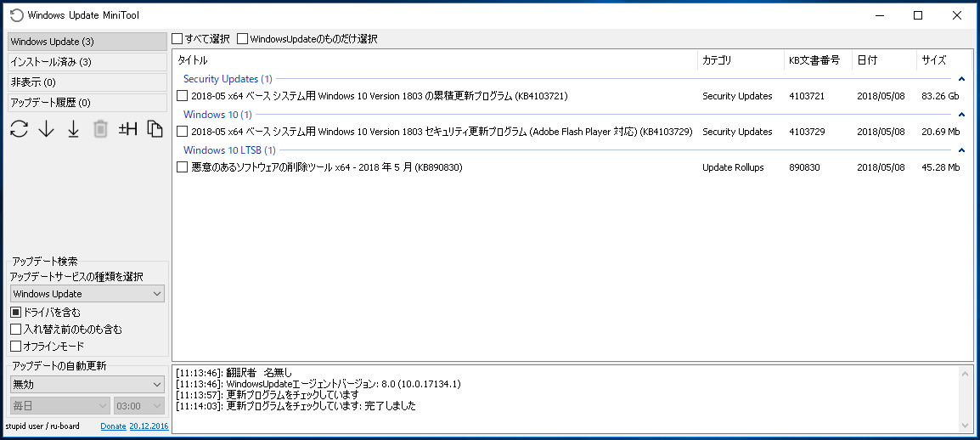Click the 20.69 Mb size cell
This screenshot has width=980, height=440.
point(941,132)
